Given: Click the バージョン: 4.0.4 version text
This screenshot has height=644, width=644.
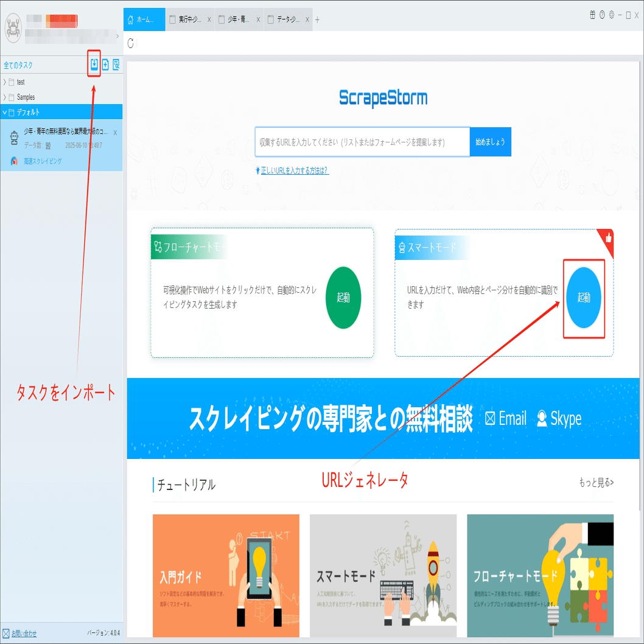Looking at the screenshot, I should pos(103,633).
